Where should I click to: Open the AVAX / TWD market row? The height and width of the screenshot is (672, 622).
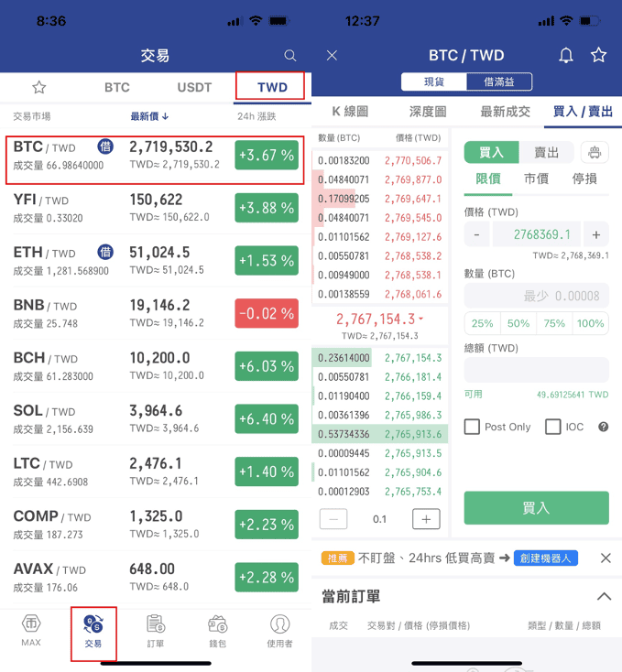click(x=155, y=577)
